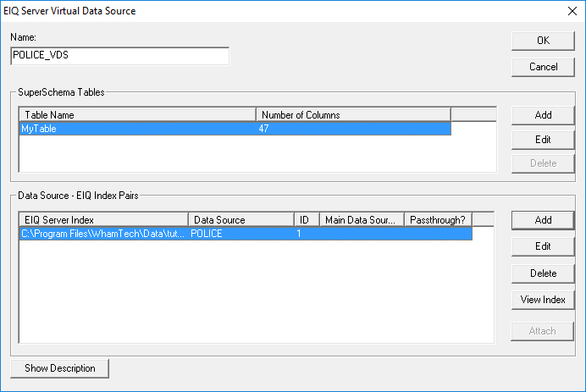Screen dimensions: 586x392
Task: Delete the selected POLICE index pair
Action: pyautogui.click(x=543, y=273)
